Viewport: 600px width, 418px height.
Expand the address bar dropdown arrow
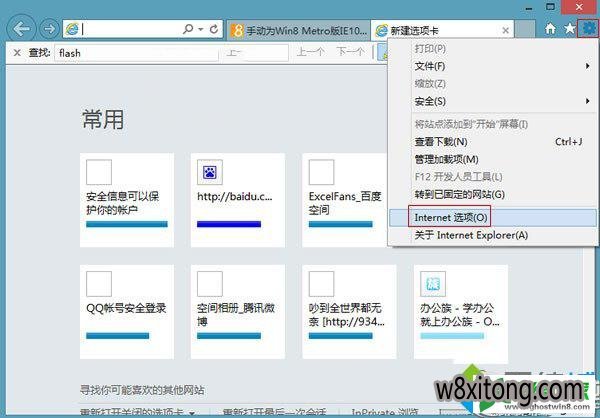(201, 30)
